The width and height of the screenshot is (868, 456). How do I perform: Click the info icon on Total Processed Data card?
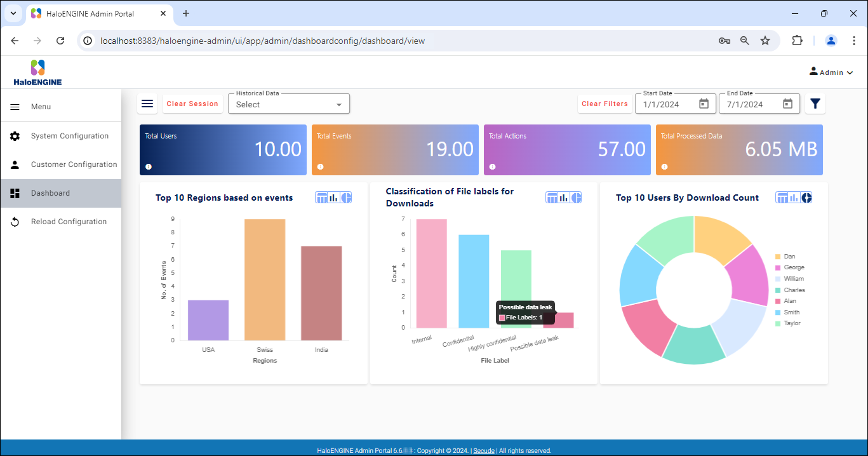click(x=664, y=167)
